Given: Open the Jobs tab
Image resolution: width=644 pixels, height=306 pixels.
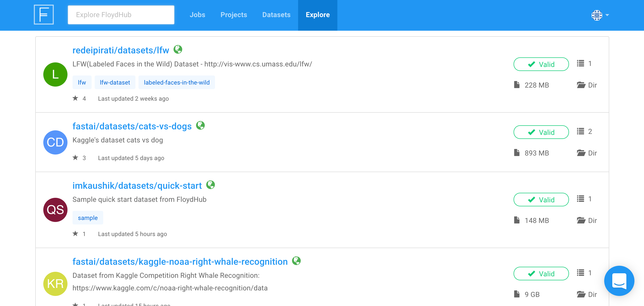Looking at the screenshot, I should (197, 15).
